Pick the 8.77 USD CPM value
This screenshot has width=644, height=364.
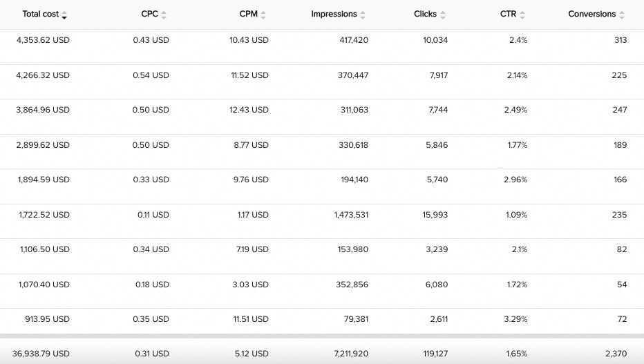tap(252, 145)
